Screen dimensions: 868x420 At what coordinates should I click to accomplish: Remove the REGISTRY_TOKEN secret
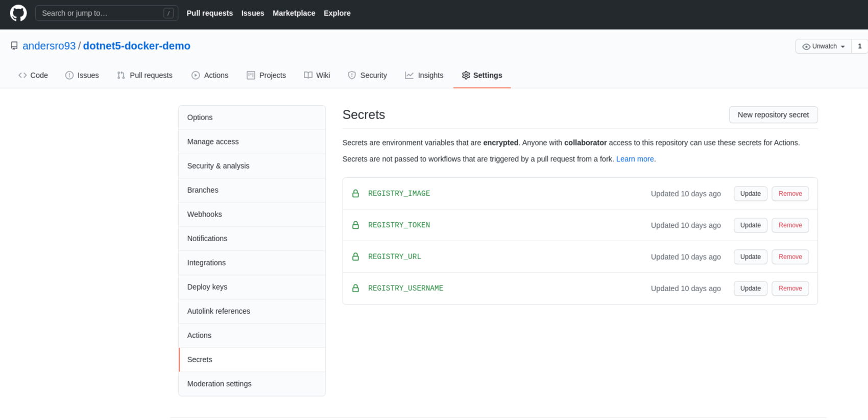click(x=790, y=225)
